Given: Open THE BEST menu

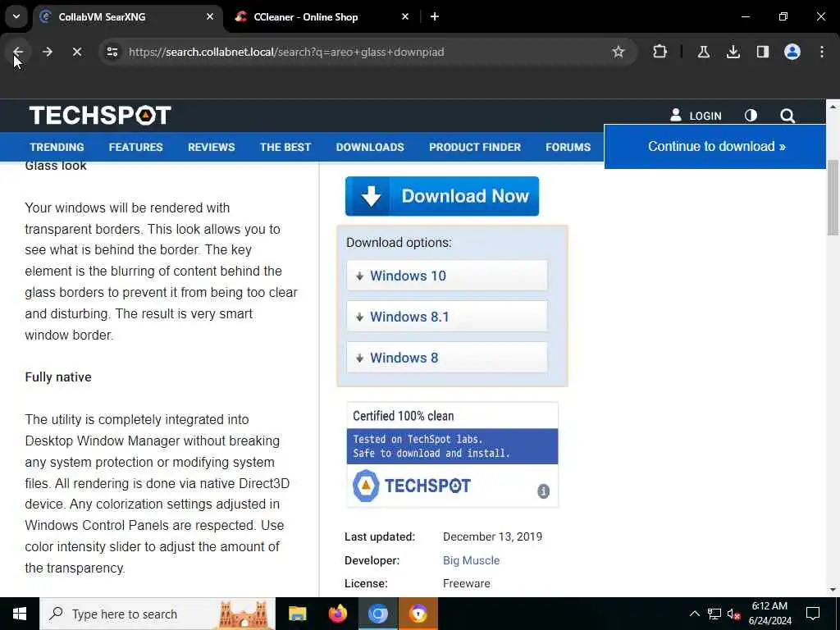Looking at the screenshot, I should tap(285, 147).
